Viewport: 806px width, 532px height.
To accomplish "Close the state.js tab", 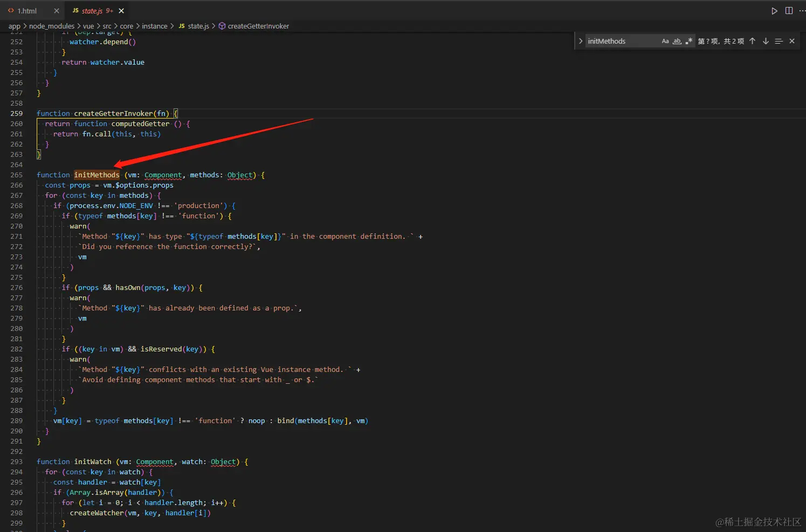I will point(121,11).
